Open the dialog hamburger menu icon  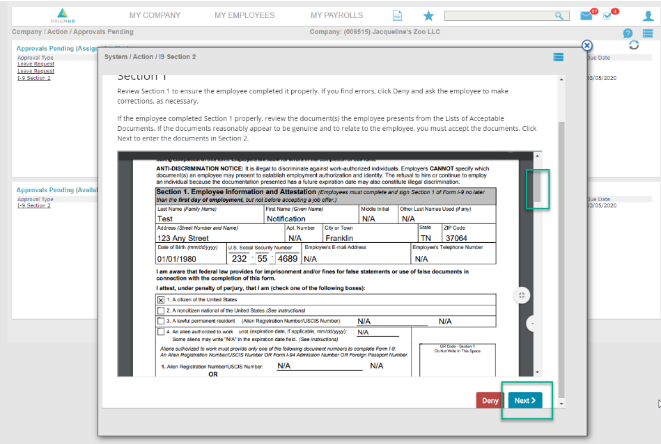(558, 57)
